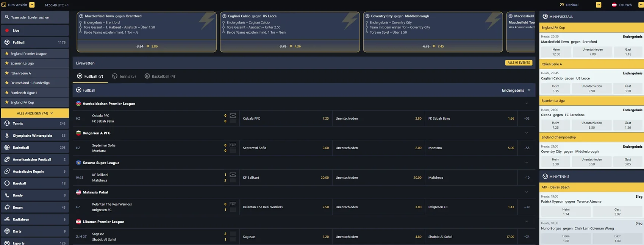This screenshot has width=644, height=245.
Task: Select Gast 1.36 for Girona gegen Barcelona
Action: tap(628, 125)
